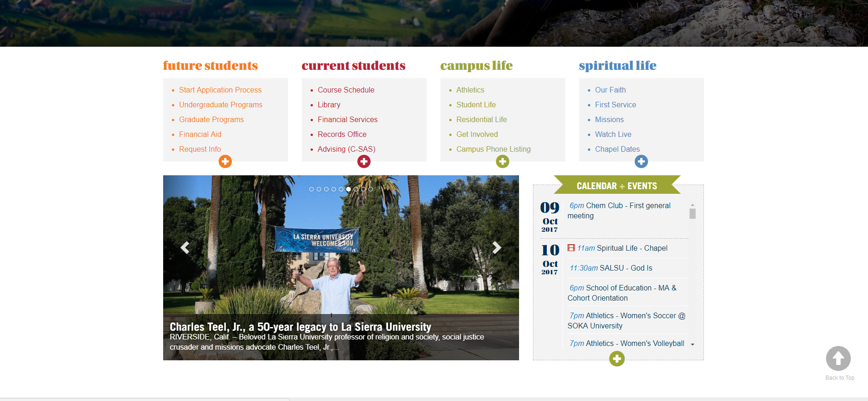Image resolution: width=868 pixels, height=401 pixels.
Task: Expand current students with red plus
Action: (364, 161)
